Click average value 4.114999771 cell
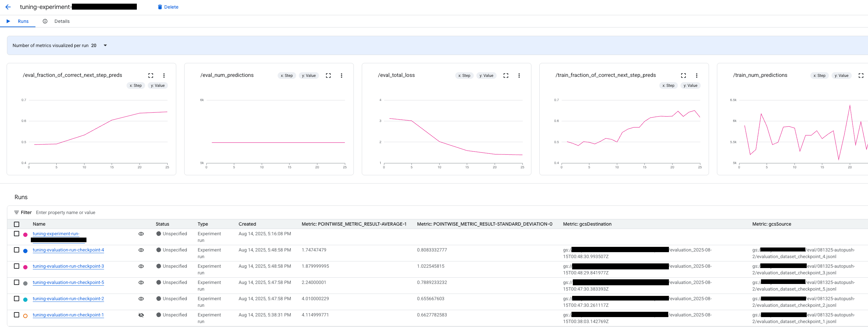868x332 pixels. click(x=315, y=315)
